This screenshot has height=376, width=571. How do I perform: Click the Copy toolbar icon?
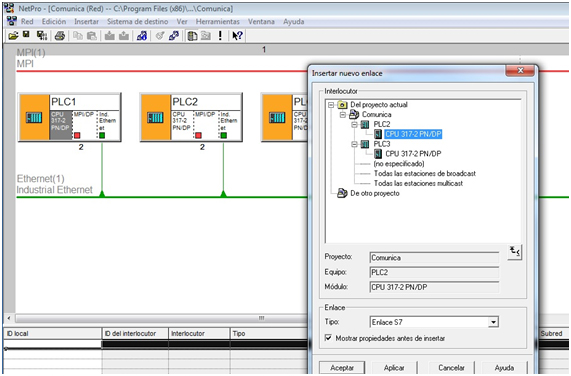click(x=78, y=36)
